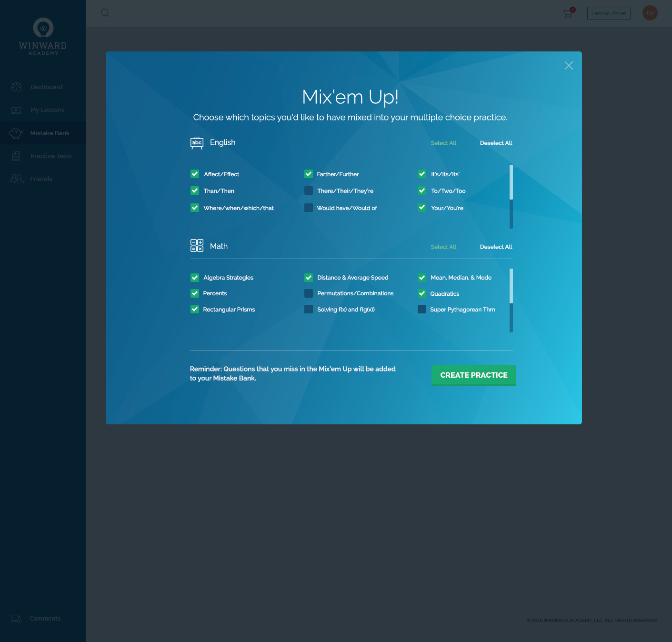Close the Mix'em Up dialog
Viewport: 672px width, 642px height.
point(569,66)
